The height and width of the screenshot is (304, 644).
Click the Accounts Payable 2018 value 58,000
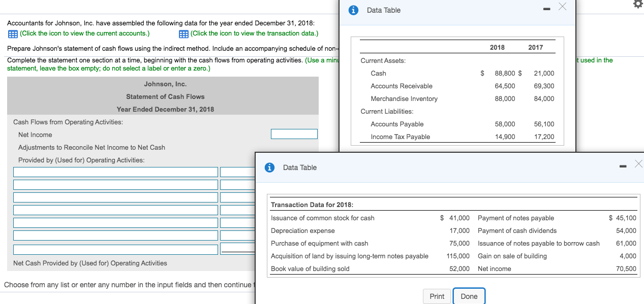click(505, 124)
